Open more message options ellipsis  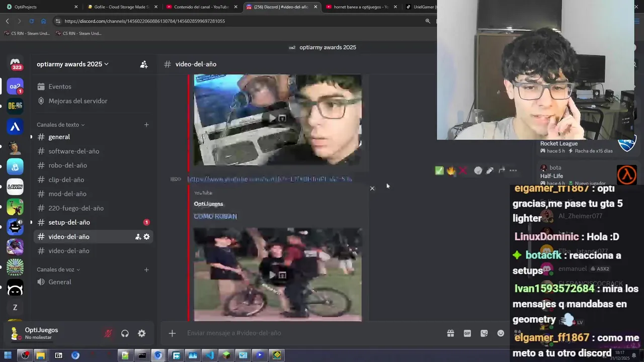click(513, 170)
